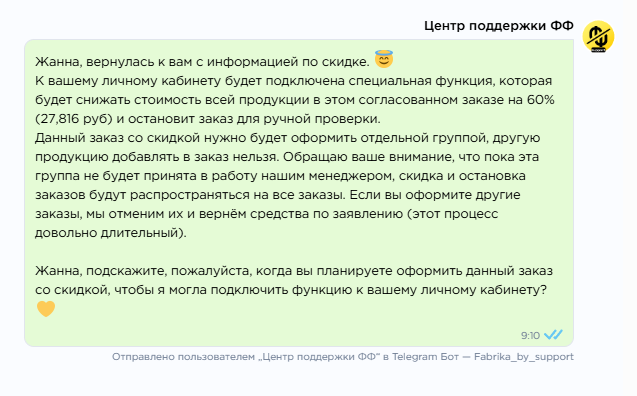Screen dimensions: 637x396
Task: Click the Telegram Бот text in footer
Action: click(425, 357)
